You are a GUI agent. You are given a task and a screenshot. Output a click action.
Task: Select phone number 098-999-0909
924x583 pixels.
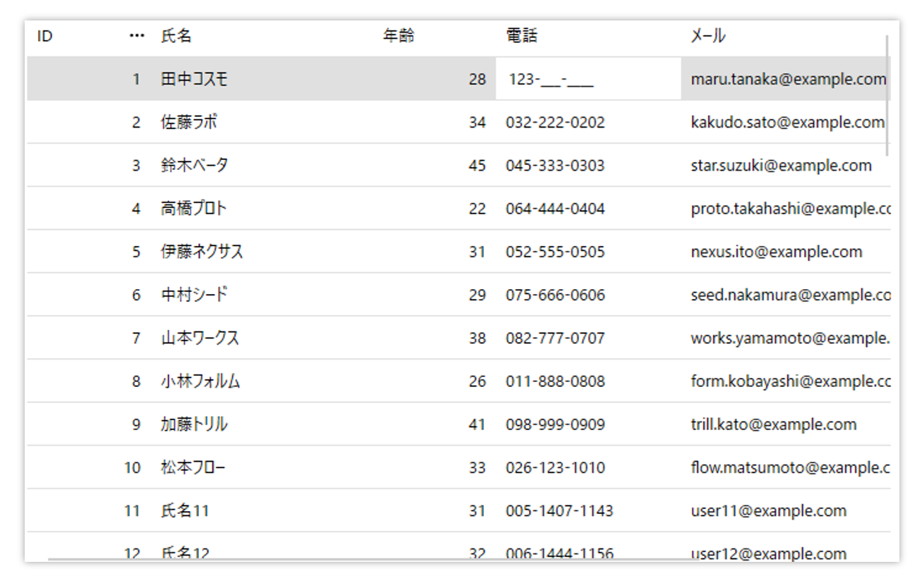tap(555, 424)
